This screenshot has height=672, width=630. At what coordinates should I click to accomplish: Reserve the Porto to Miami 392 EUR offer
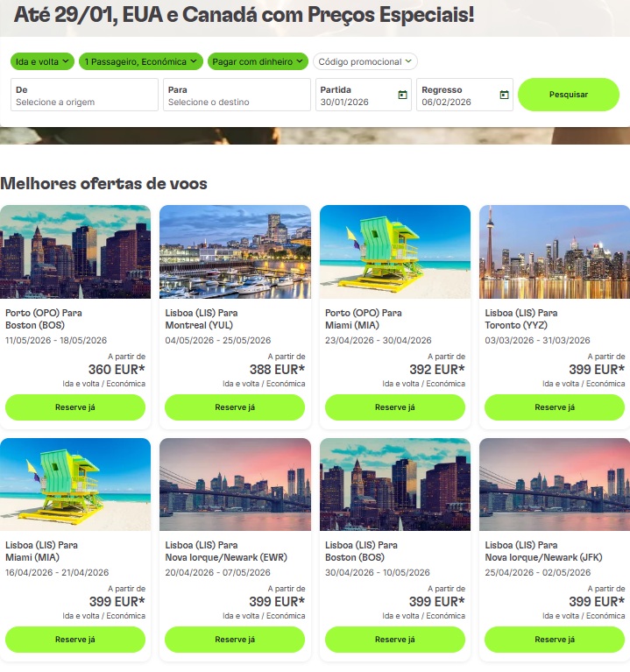click(394, 407)
